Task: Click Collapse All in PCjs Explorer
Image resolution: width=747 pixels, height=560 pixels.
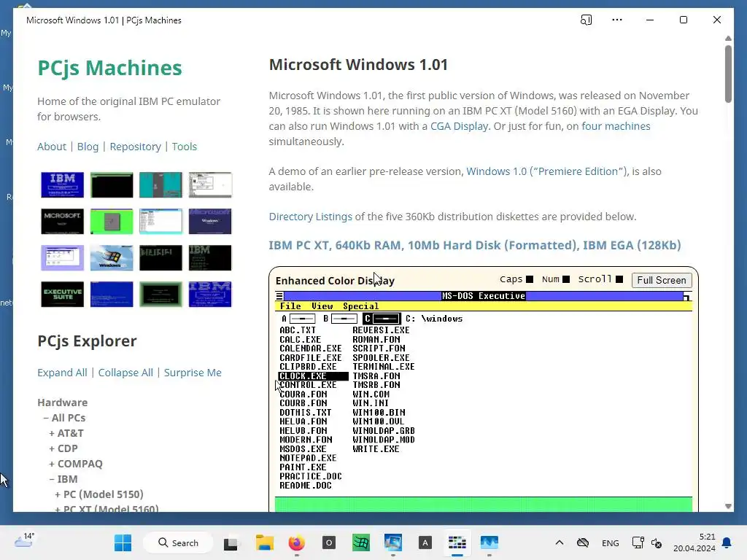Action: click(125, 373)
